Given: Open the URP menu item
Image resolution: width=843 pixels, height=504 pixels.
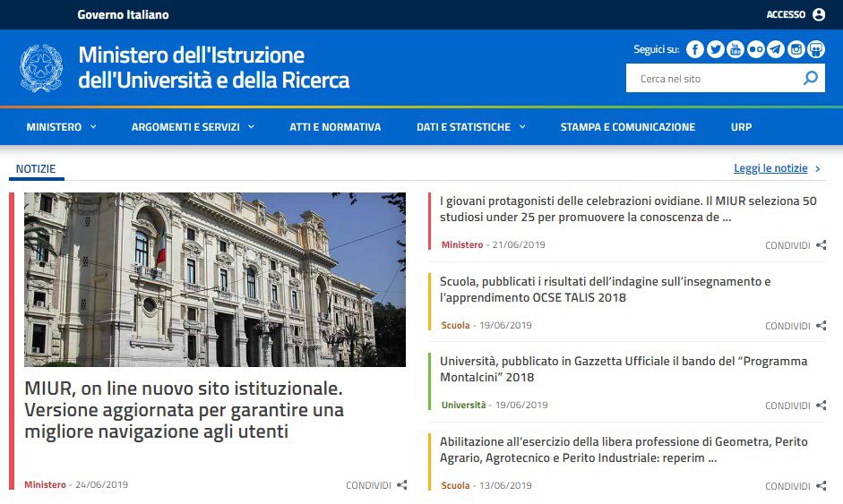Looking at the screenshot, I should pyautogui.click(x=741, y=127).
